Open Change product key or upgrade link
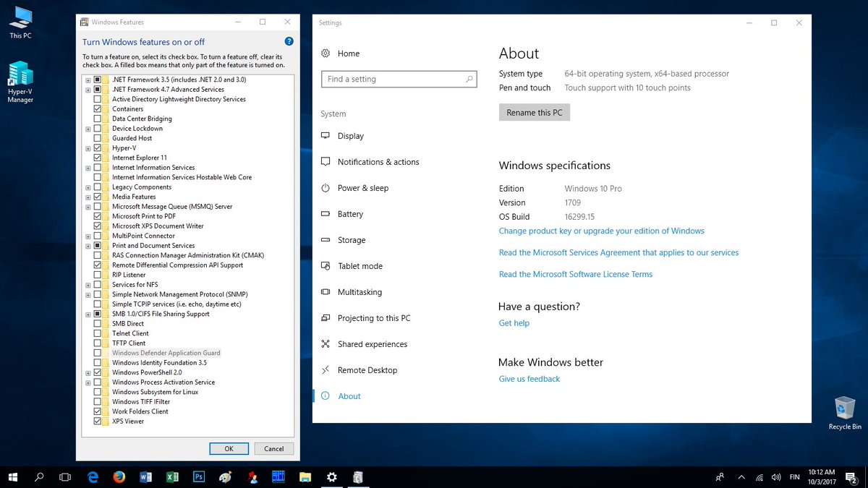 (602, 231)
